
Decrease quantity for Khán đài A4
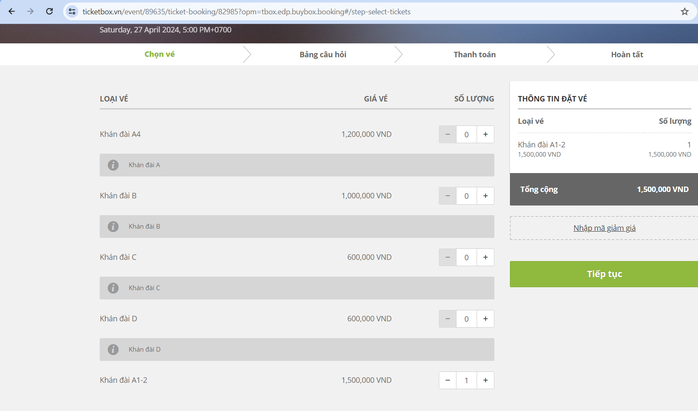447,134
